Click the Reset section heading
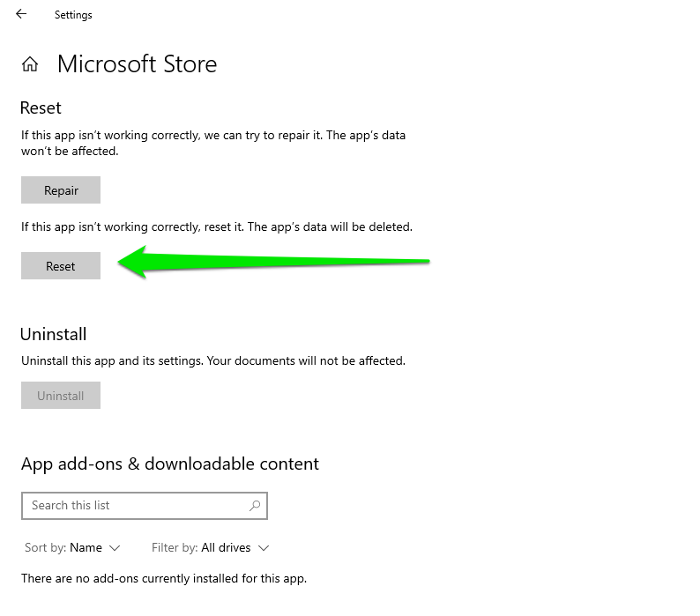The height and width of the screenshot is (616, 700). coord(41,108)
